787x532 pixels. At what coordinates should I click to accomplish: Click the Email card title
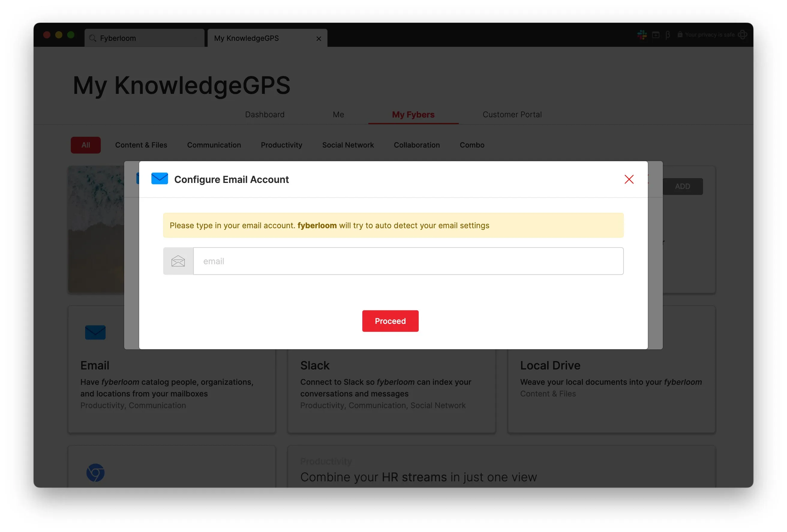[94, 365]
